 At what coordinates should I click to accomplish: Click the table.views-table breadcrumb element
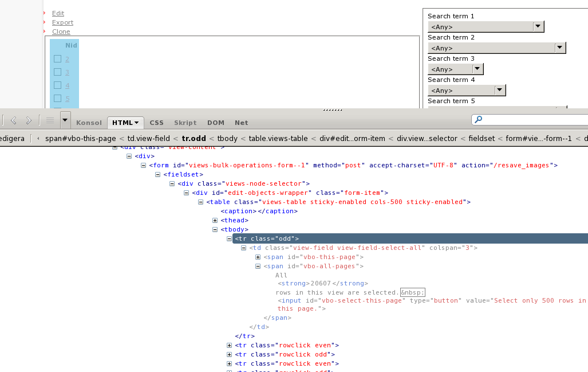pyautogui.click(x=278, y=138)
